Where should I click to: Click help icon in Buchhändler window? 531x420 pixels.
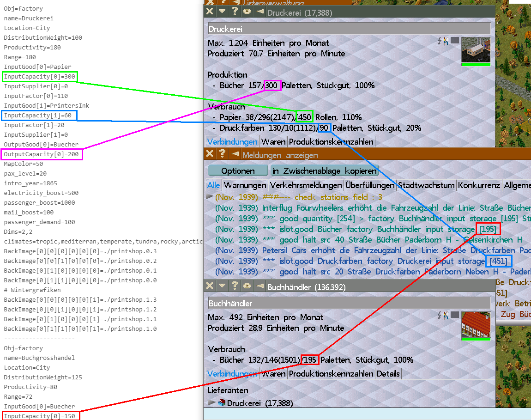pyautogui.click(x=235, y=287)
